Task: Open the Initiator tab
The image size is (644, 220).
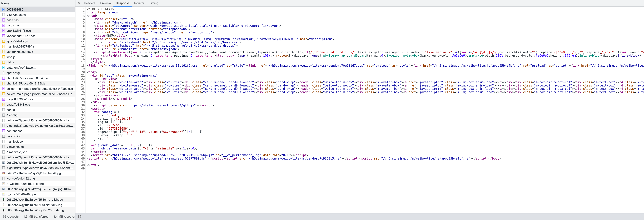Action: pyautogui.click(x=139, y=3)
